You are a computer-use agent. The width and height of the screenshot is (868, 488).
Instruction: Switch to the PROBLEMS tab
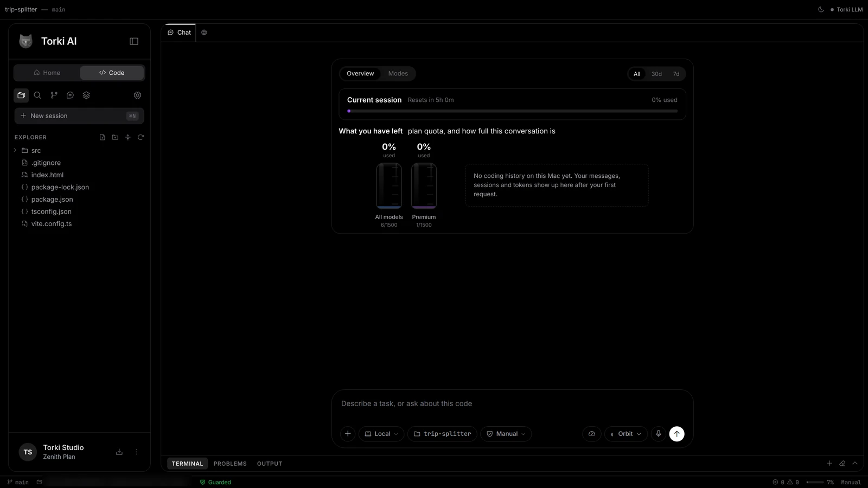(230, 464)
